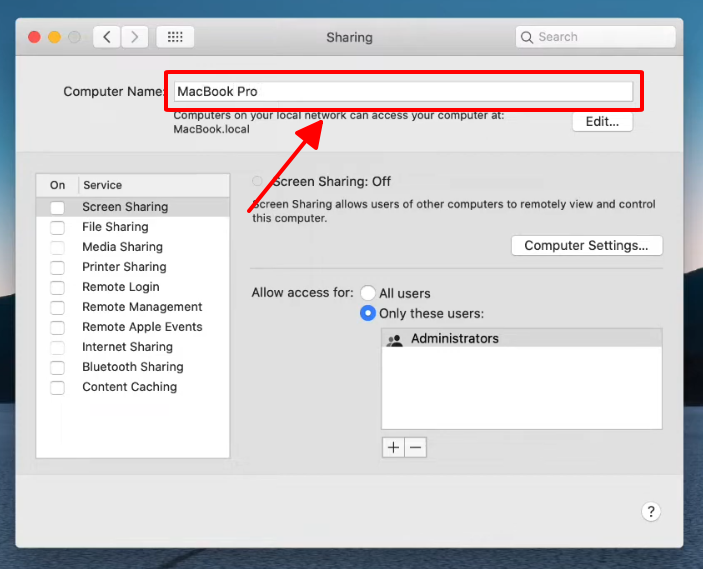
Task: Select Printer Sharing service row
Action: point(133,267)
